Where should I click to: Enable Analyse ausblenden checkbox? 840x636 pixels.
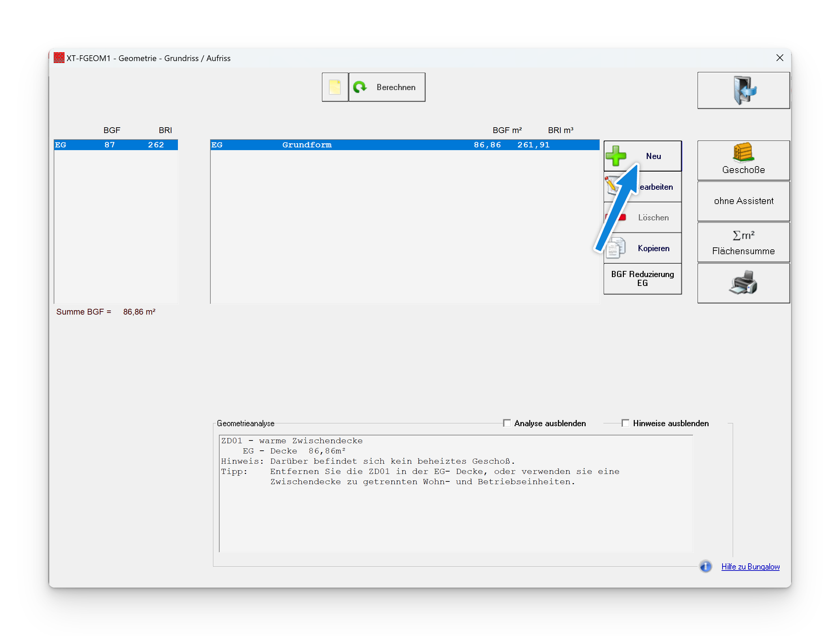tap(507, 423)
